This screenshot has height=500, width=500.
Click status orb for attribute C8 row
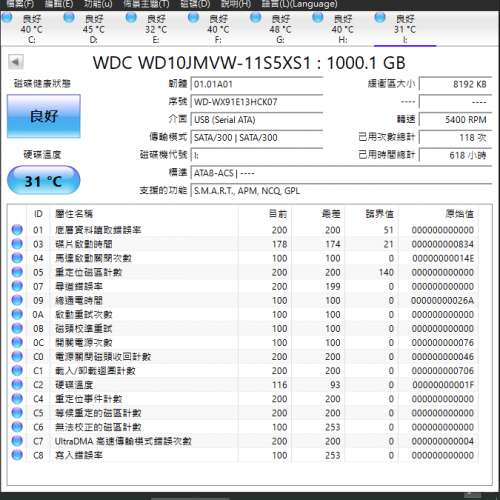click(x=17, y=455)
